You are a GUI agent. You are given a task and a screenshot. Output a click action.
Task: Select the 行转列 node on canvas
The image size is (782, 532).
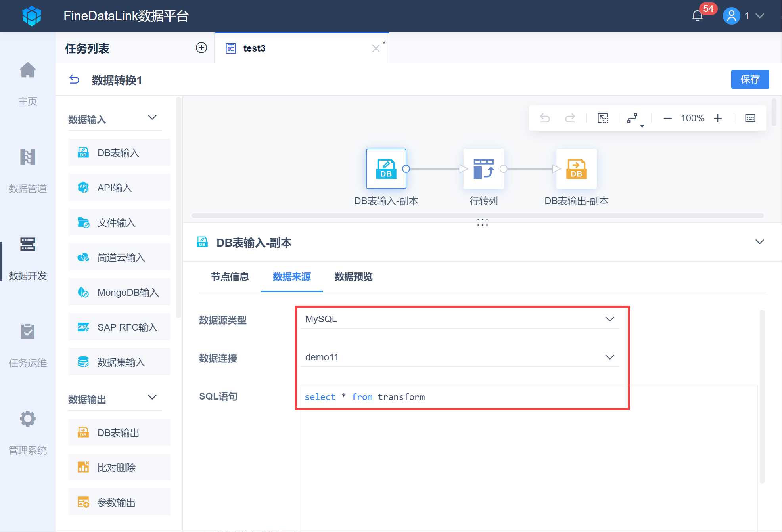(483, 169)
